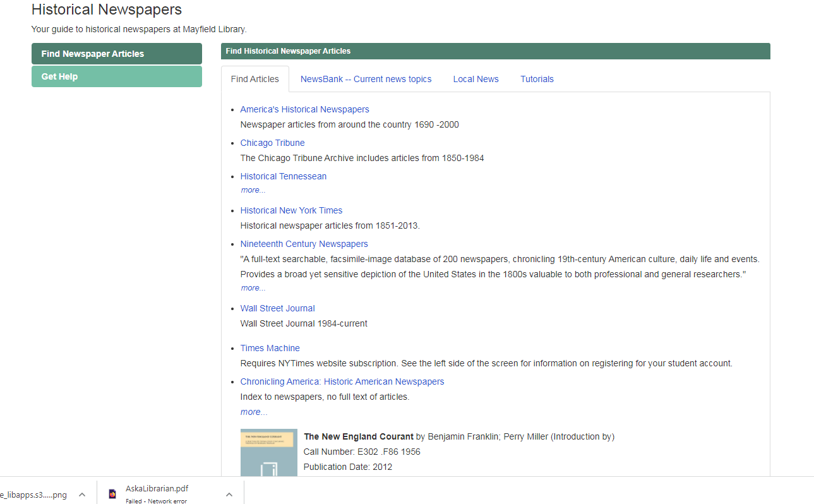Expand "more..." under Nineteenth Century Newspapers description
Screen dimensions: 814x504
pyautogui.click(x=253, y=288)
